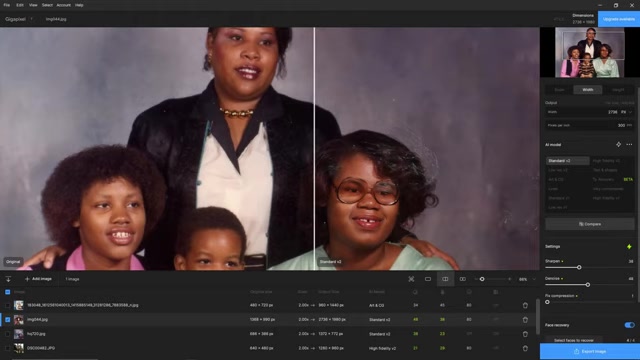
Task: Click the Export image button
Action: (590, 351)
